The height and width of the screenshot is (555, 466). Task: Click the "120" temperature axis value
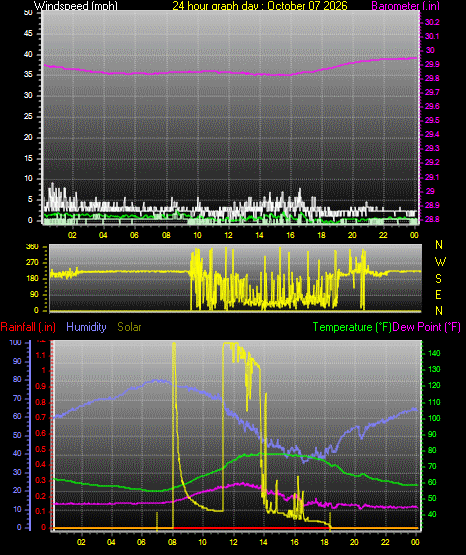click(434, 385)
